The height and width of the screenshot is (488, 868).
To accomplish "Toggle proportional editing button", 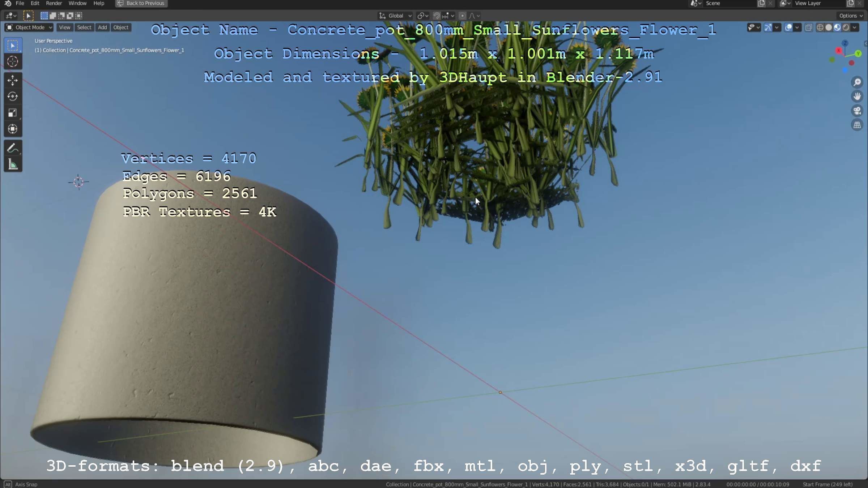I will pos(462,16).
